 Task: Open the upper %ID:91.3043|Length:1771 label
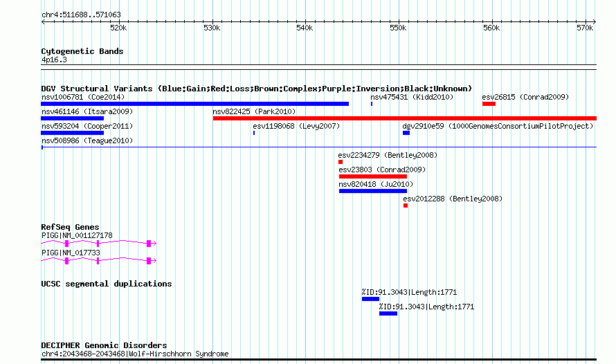tap(409, 292)
